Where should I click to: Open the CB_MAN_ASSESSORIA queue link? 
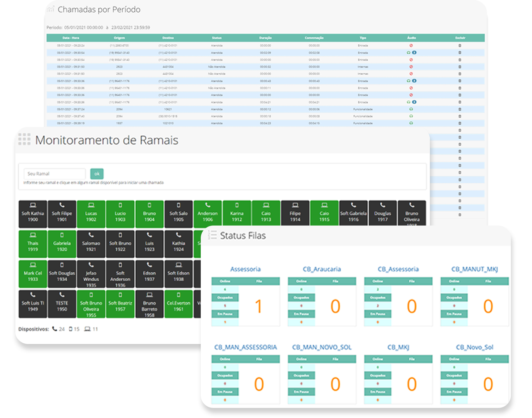pos(246,347)
